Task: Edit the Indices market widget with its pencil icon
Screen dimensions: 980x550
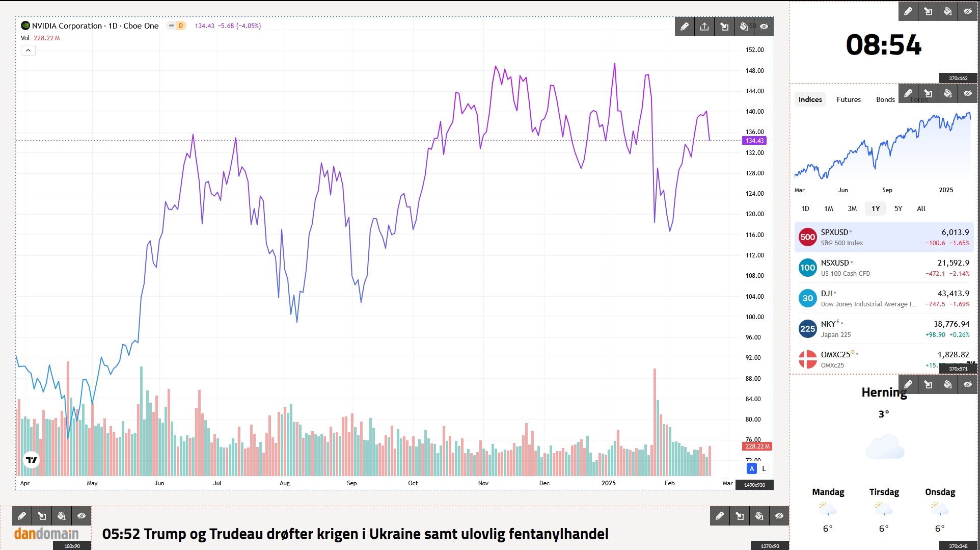Action: 908,93
